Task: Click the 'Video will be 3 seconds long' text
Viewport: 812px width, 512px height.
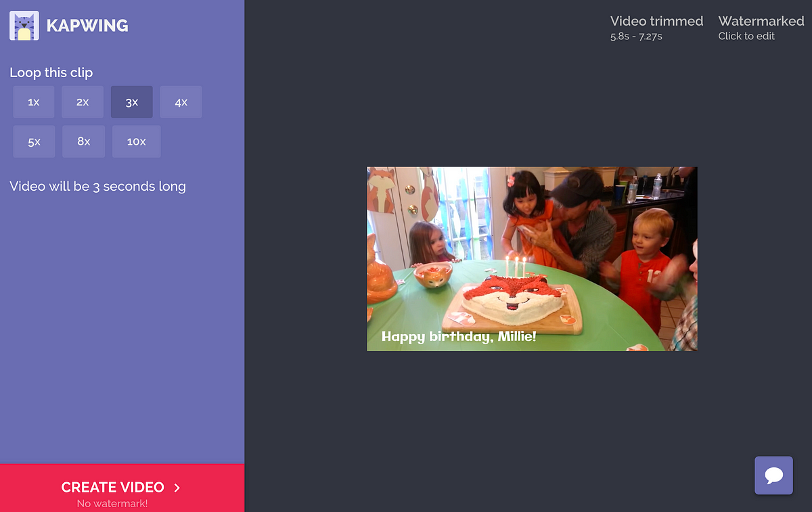Action: click(x=97, y=186)
